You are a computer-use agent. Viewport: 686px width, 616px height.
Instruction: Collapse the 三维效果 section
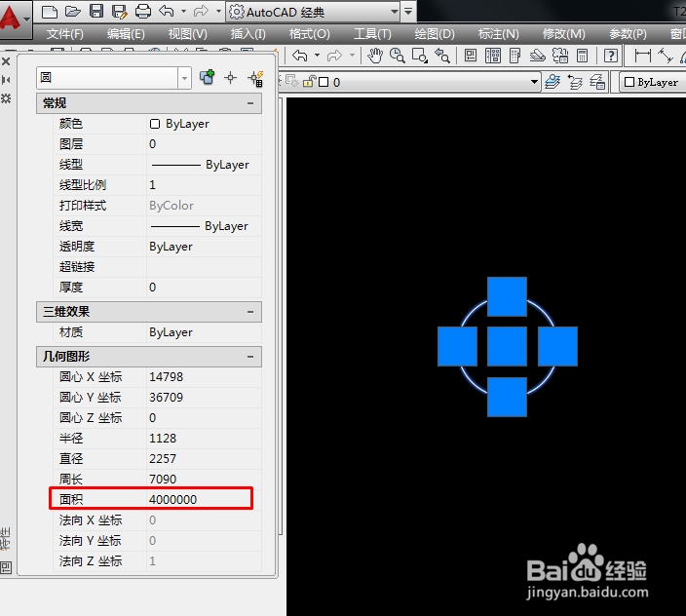coord(250,312)
